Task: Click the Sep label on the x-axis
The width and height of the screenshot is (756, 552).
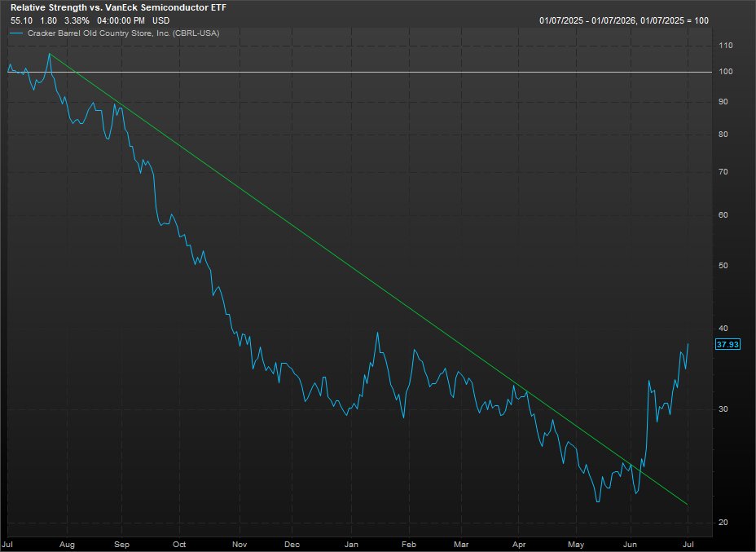Action: click(x=121, y=545)
